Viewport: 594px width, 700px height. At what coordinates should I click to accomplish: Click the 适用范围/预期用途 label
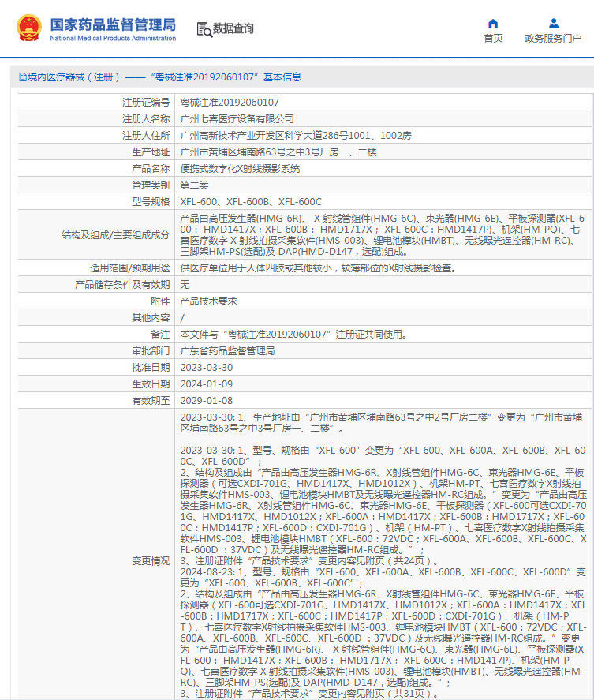[x=130, y=268]
